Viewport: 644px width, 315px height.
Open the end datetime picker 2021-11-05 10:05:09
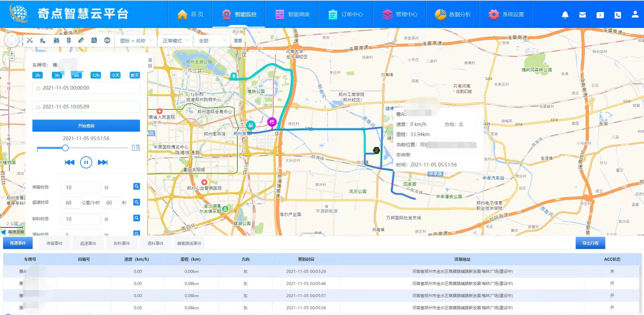coord(86,107)
